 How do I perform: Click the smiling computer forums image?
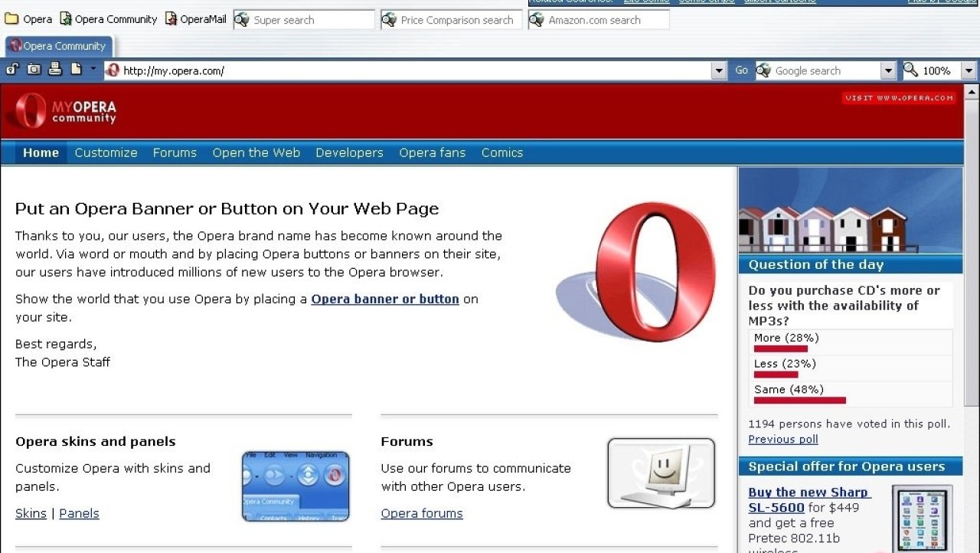tap(661, 473)
